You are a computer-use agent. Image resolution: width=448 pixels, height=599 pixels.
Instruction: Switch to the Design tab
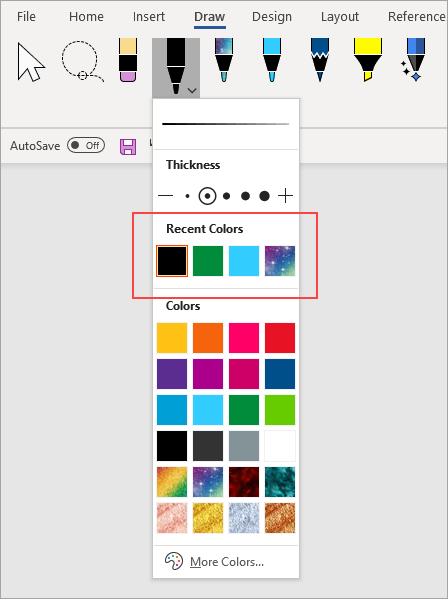pos(272,17)
